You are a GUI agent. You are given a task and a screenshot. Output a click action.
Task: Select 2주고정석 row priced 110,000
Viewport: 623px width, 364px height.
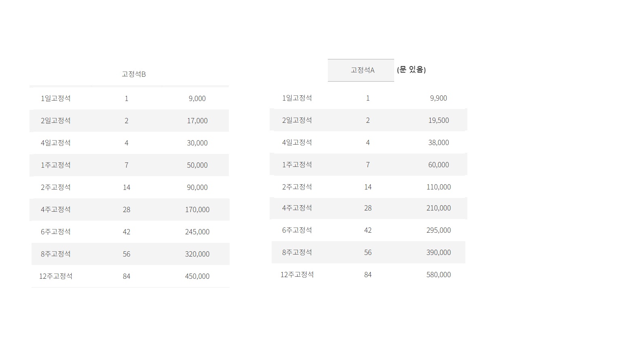tap(368, 187)
